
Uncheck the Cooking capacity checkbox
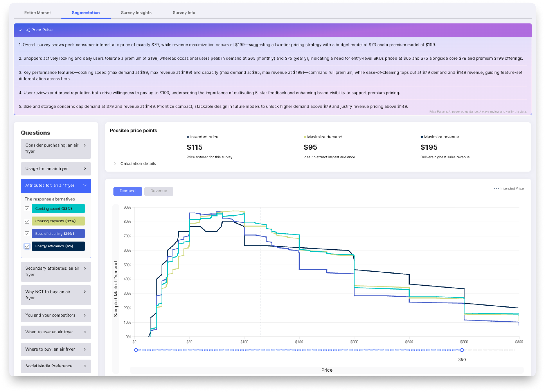(x=27, y=221)
